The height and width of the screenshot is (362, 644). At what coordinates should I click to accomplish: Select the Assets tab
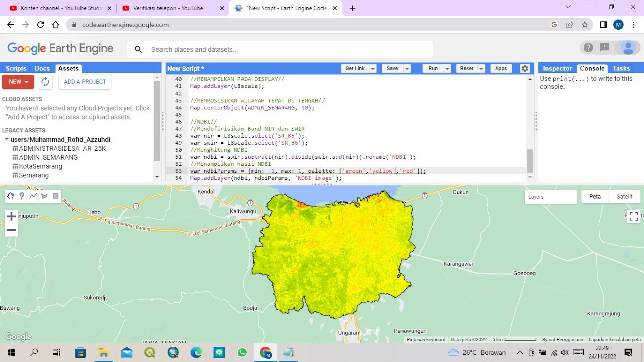tap(68, 68)
